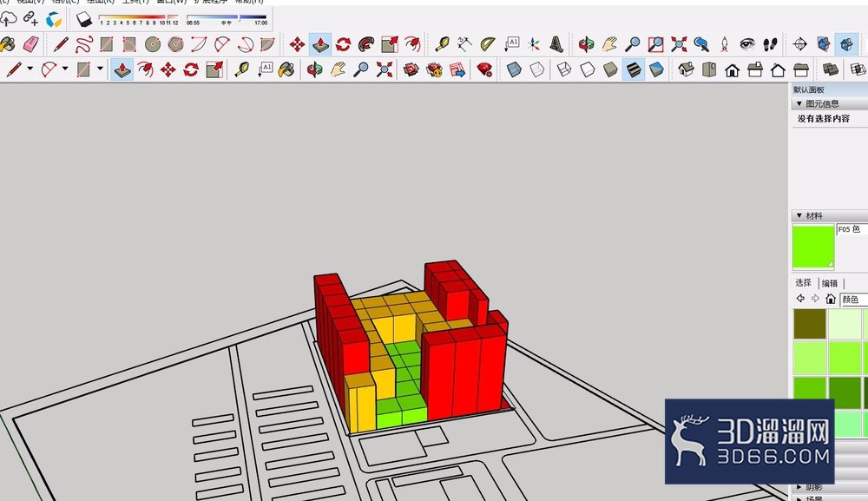Toggle Back Edges style
Viewport: 868px width, 501px height.
537,69
